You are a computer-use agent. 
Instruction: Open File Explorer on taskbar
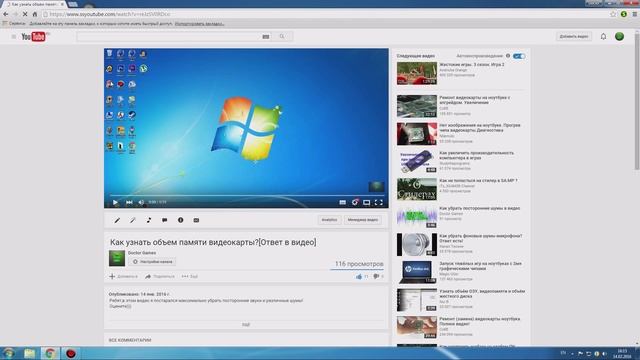29,353
